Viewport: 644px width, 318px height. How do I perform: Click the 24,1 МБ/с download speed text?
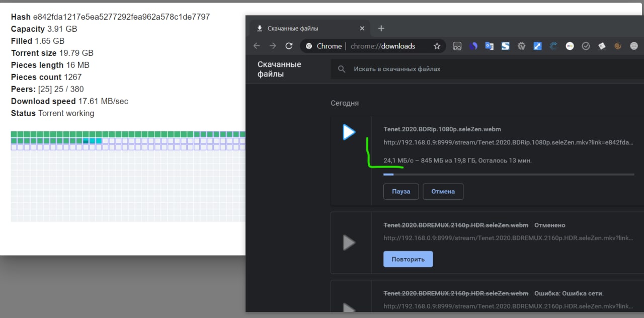[399, 161]
